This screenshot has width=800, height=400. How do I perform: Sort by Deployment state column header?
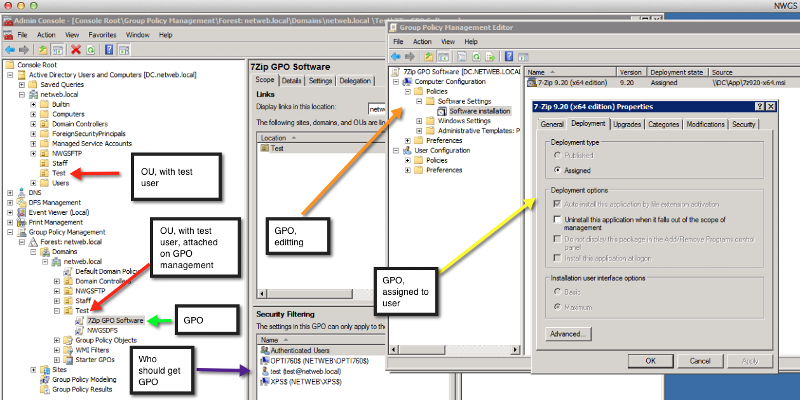point(677,72)
